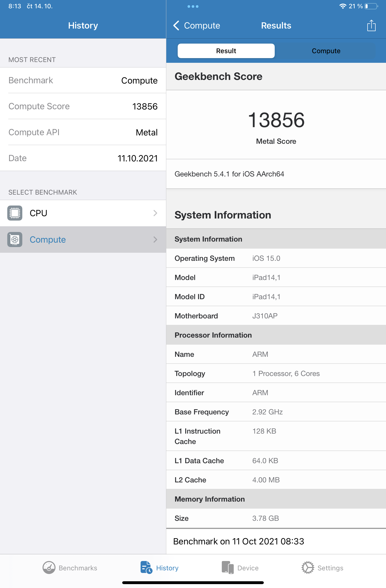Tap L1 Data Cache value 64.0 KB

(265, 461)
